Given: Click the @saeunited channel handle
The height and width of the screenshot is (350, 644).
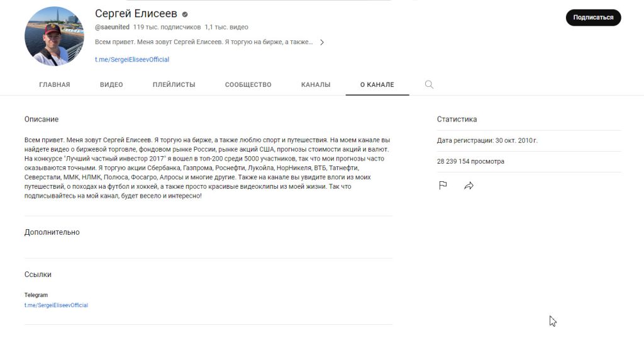Looking at the screenshot, I should (x=112, y=27).
